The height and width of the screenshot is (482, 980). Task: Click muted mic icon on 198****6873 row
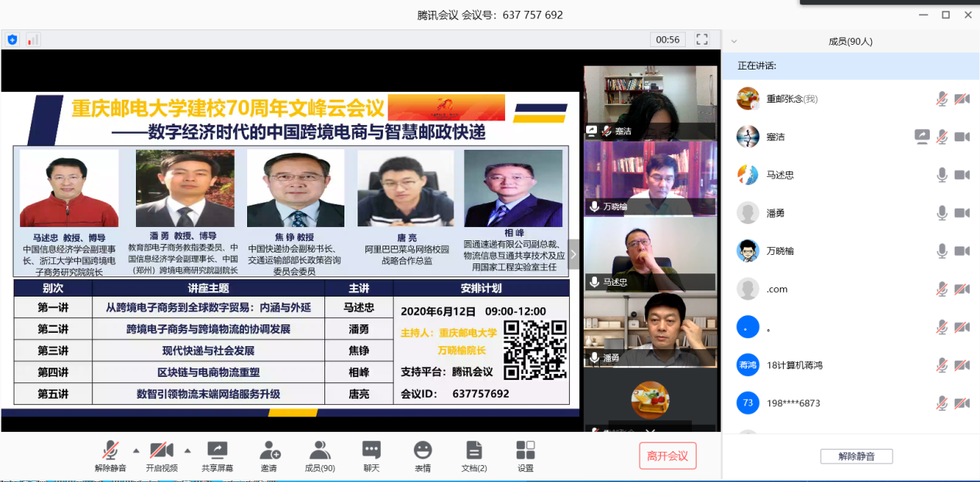pyautogui.click(x=941, y=402)
